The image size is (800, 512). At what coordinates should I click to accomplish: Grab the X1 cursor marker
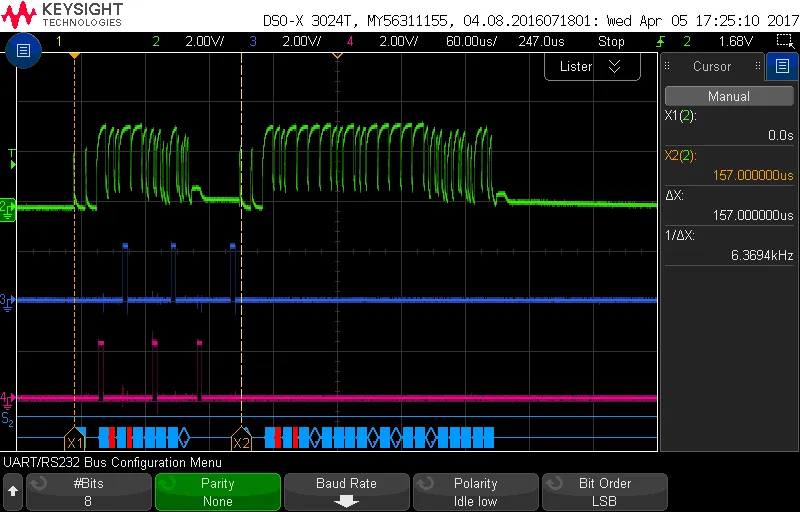point(74,440)
